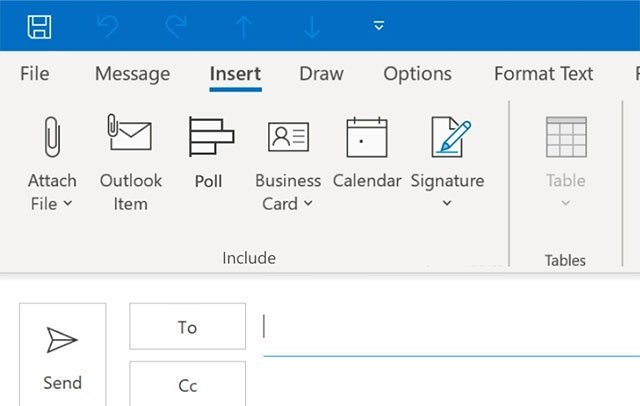Image resolution: width=640 pixels, height=406 pixels.
Task: Click the Business Card icon
Action: click(288, 137)
